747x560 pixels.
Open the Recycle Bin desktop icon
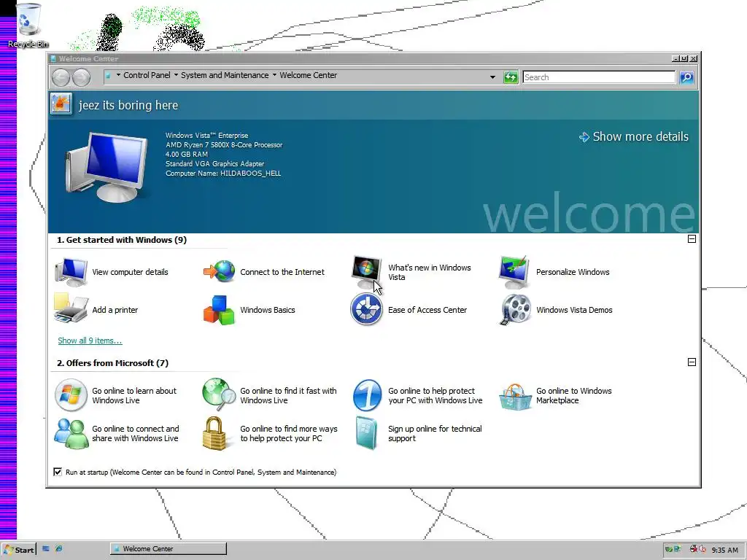(x=28, y=26)
